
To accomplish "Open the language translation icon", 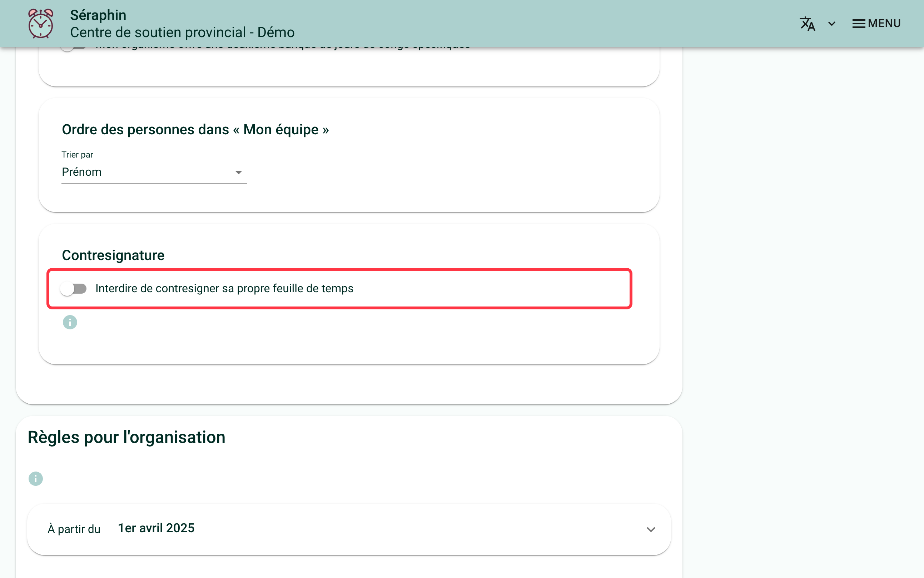I will (807, 24).
